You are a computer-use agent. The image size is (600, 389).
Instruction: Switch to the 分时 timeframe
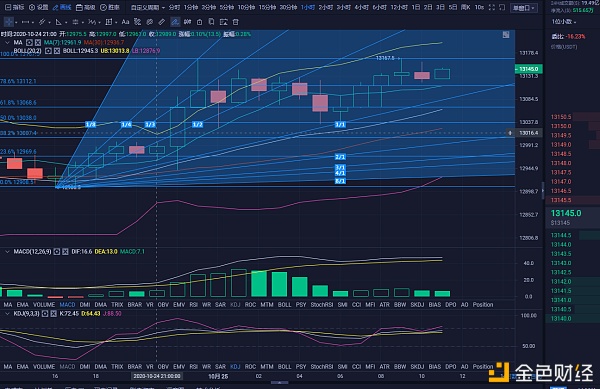point(174,7)
